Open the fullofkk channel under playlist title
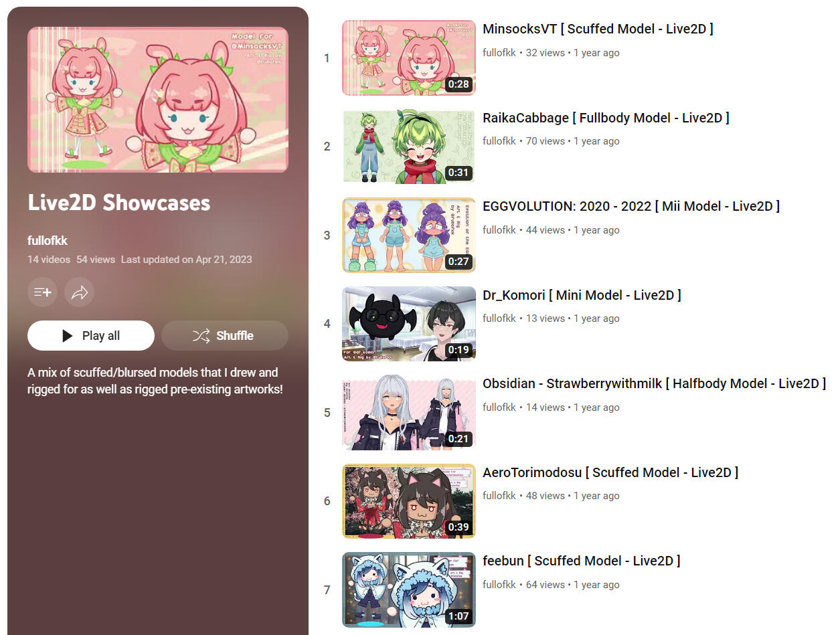This screenshot has height=635, width=840. click(x=48, y=241)
